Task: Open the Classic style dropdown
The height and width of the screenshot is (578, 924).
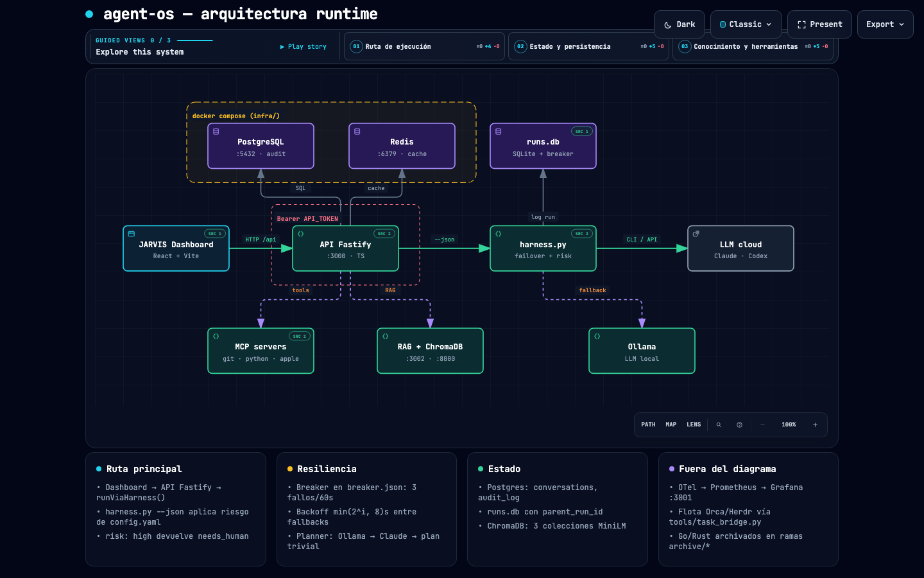Action: (x=746, y=24)
